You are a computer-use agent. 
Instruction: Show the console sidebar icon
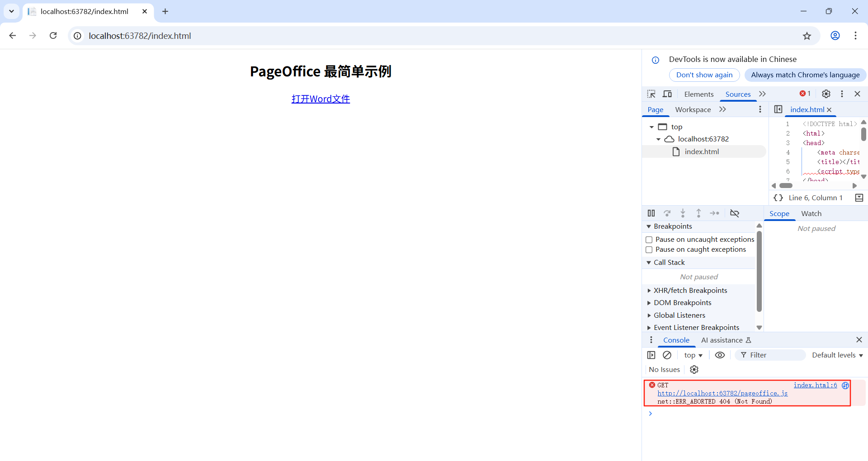point(651,355)
